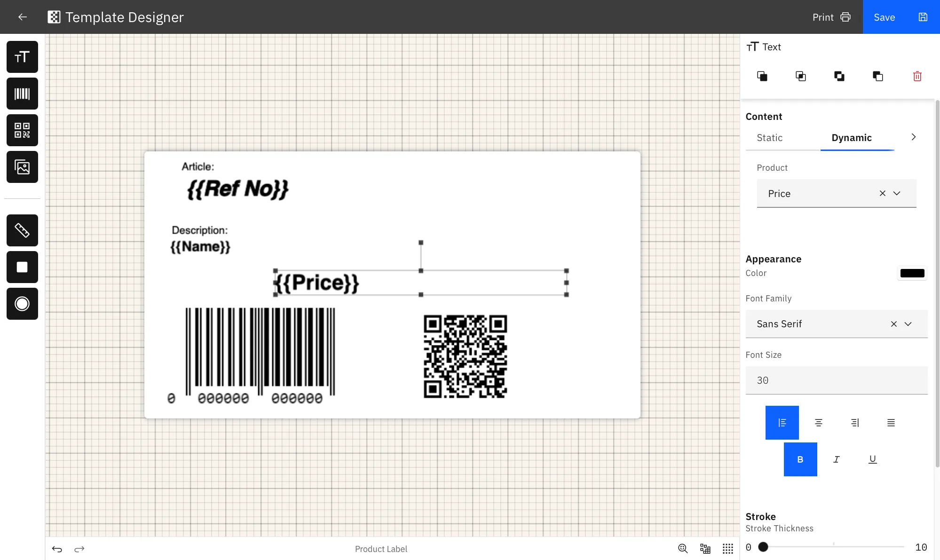Viewport: 940px width, 560px height.
Task: Open the Product field dropdown
Action: pos(897,193)
